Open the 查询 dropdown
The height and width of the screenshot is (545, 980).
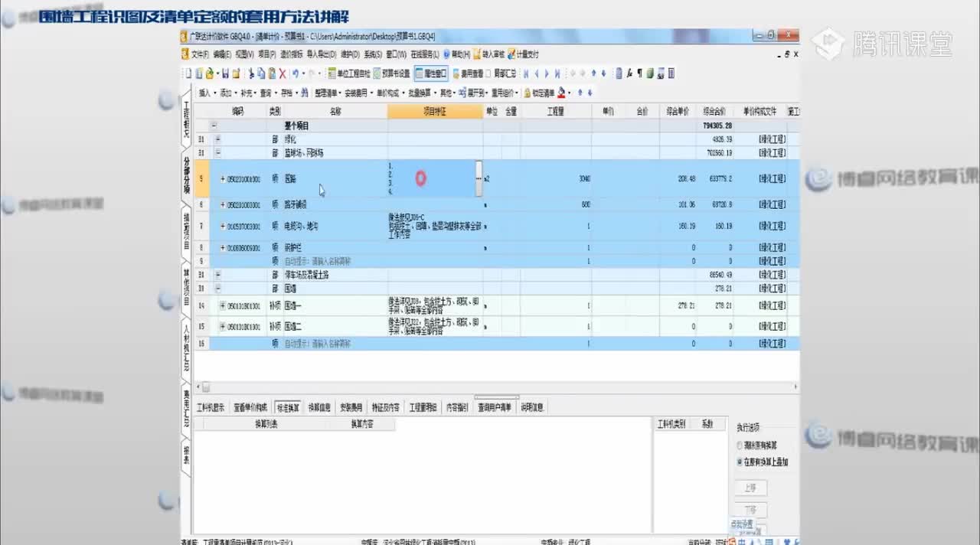(x=267, y=93)
